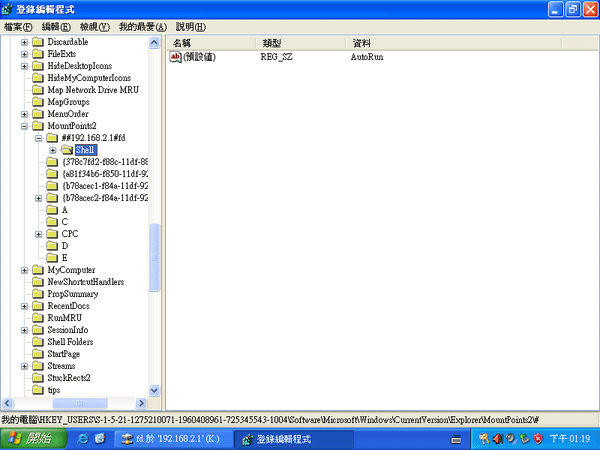Select the REG_SZ type cell
Image resolution: width=600 pixels, height=450 pixels.
(x=276, y=57)
